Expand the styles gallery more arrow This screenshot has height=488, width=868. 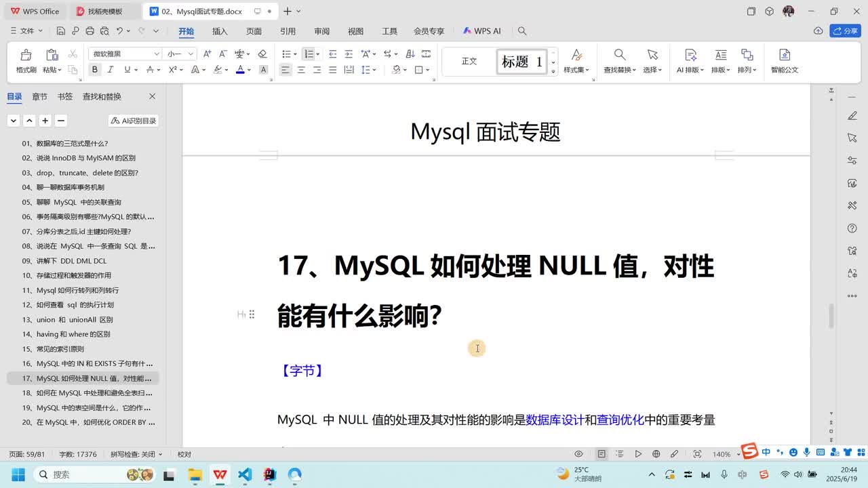click(x=553, y=70)
